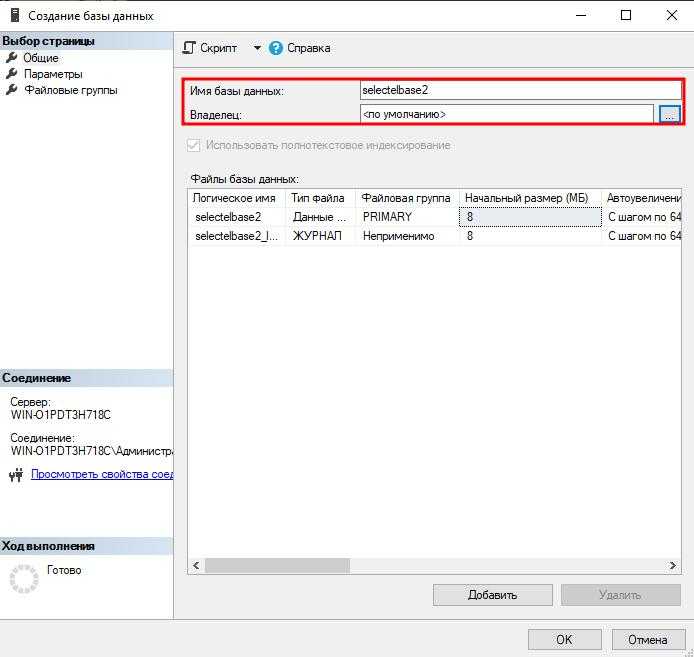Screen dimensions: 694x657
Task: Click the database name input field
Action: click(x=518, y=90)
